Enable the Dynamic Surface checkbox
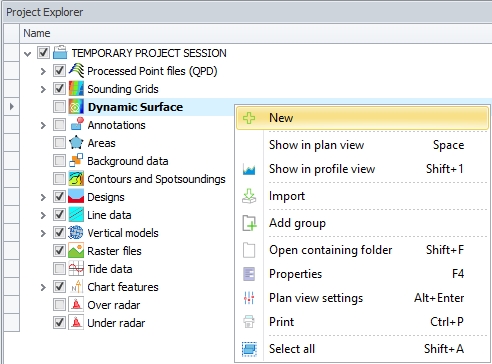 click(59, 107)
